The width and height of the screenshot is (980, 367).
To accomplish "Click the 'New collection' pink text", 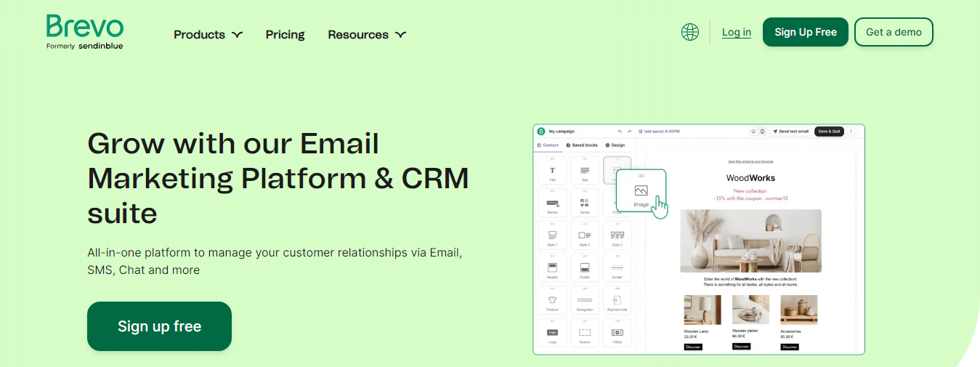I will [x=750, y=191].
